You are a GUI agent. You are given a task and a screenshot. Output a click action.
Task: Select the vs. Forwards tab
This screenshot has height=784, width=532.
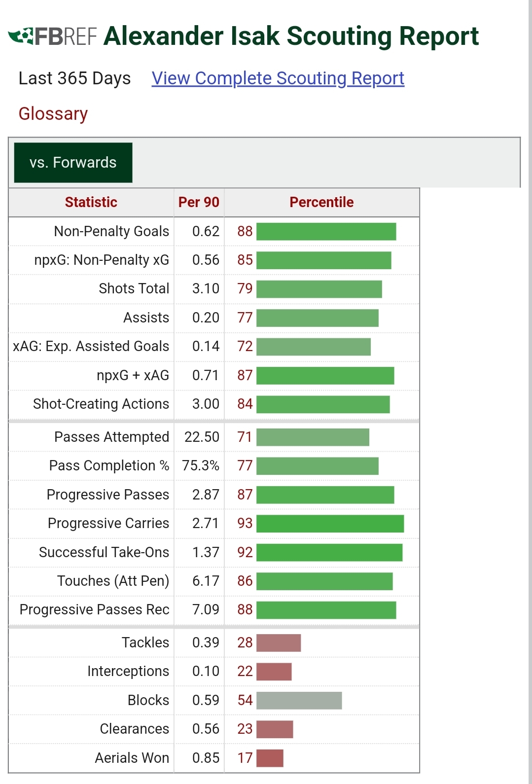(73, 163)
